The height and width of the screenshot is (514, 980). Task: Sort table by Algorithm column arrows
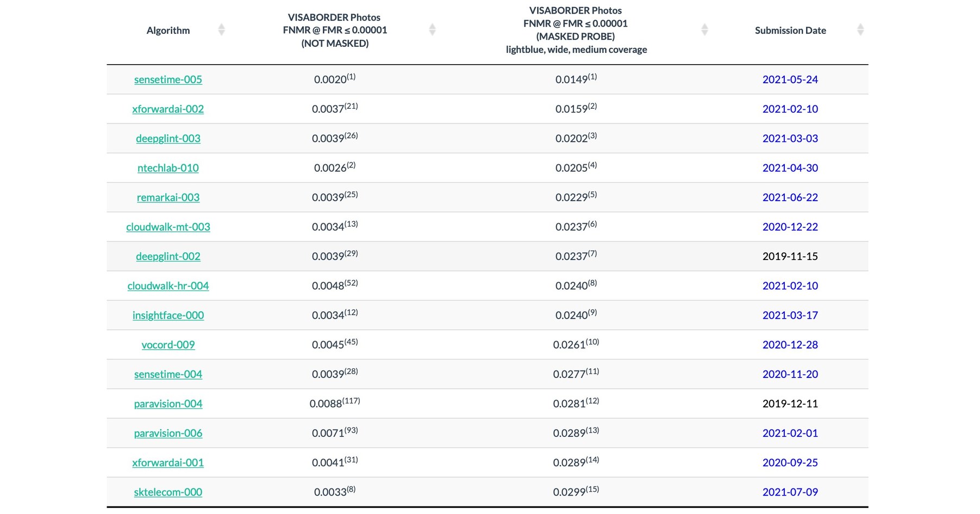(x=221, y=30)
